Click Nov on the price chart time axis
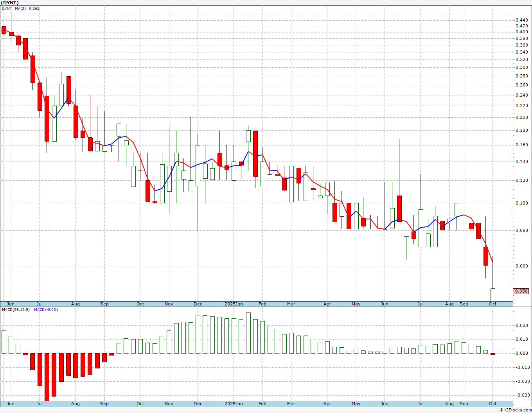Image resolution: width=532 pixels, height=413 pixels. point(169,304)
